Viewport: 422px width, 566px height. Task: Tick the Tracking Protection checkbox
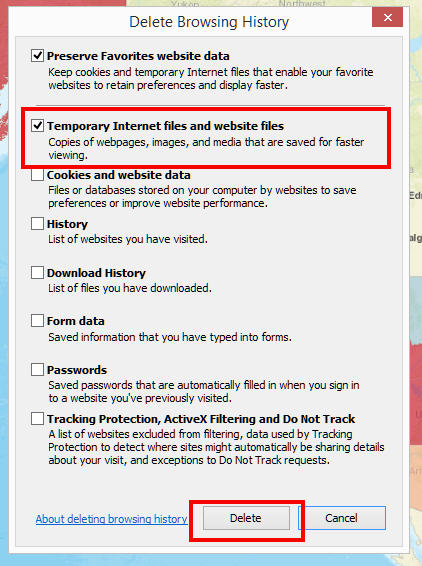(x=37, y=419)
